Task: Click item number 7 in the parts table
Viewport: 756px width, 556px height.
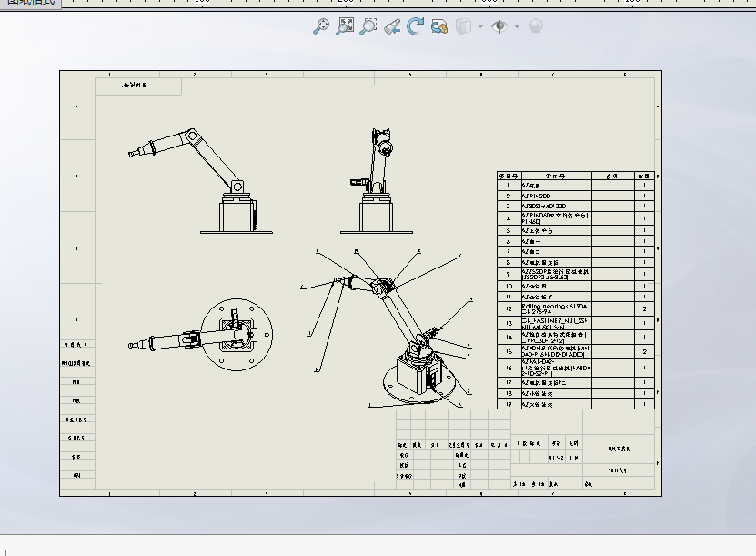Action: pos(509,252)
